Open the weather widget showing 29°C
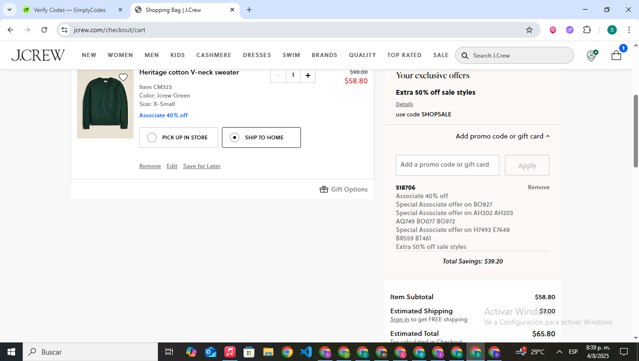This screenshot has height=361, width=639. point(530,352)
